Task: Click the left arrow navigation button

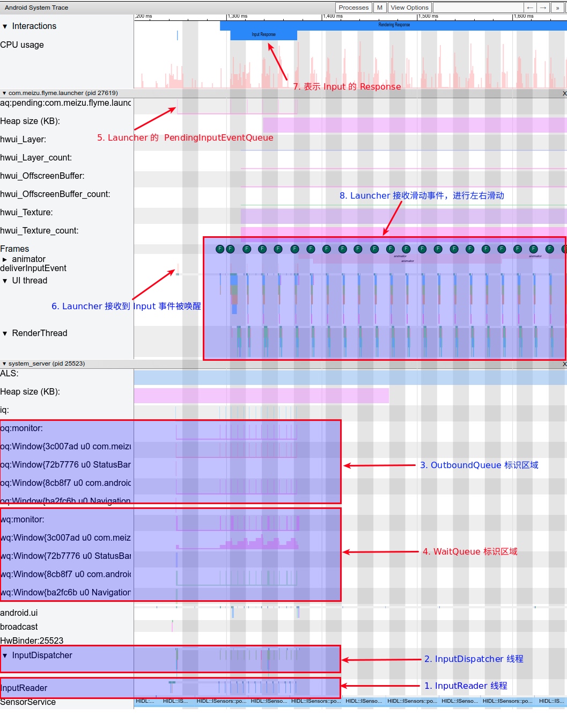Action: [530, 8]
